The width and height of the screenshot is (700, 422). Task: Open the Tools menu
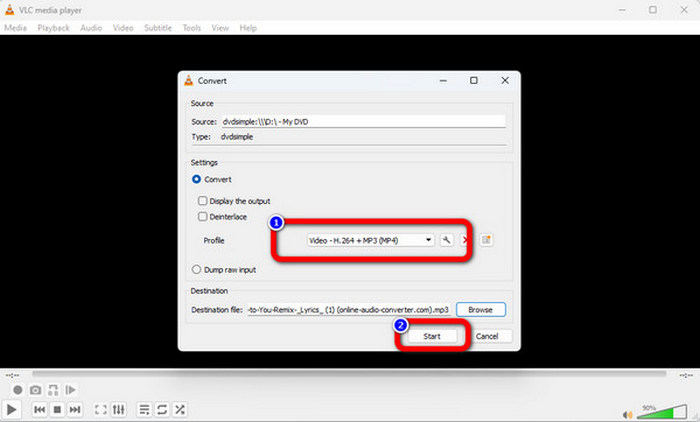click(192, 28)
